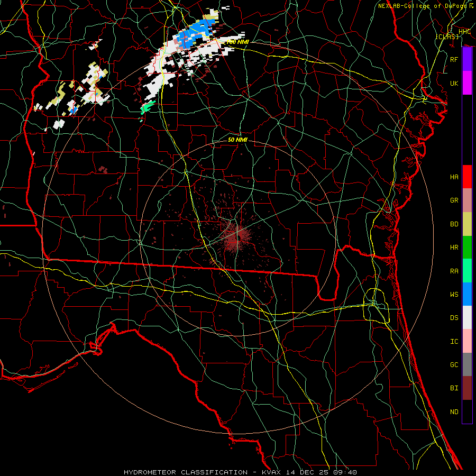Click the purple RF legend color swatch

click(467, 59)
